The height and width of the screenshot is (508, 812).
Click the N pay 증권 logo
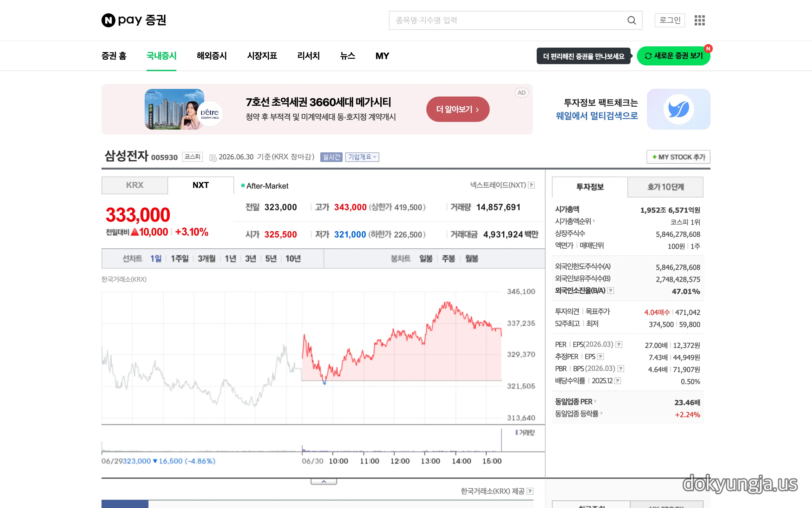134,20
